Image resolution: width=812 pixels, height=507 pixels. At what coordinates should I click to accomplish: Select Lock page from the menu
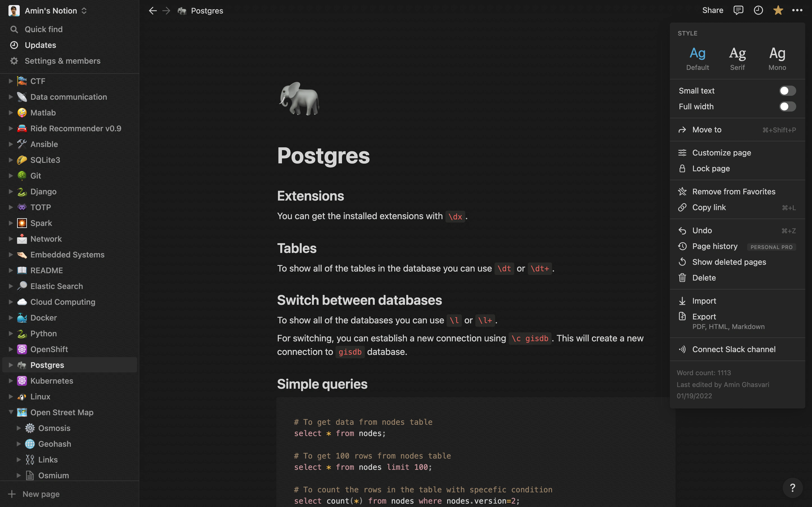(x=711, y=168)
